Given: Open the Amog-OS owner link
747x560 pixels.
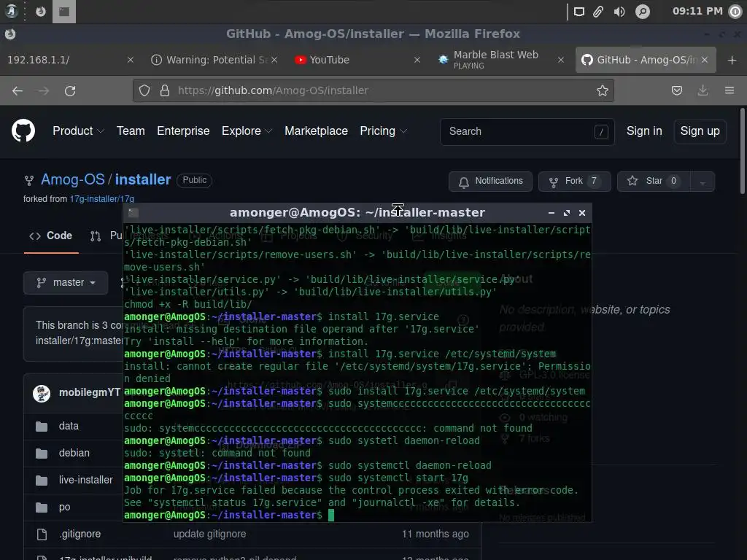Looking at the screenshot, I should (x=73, y=179).
